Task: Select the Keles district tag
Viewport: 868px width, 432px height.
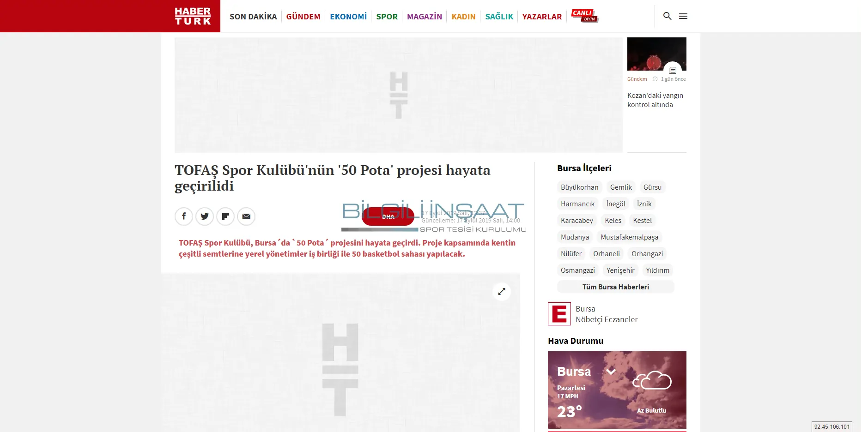Action: (613, 221)
